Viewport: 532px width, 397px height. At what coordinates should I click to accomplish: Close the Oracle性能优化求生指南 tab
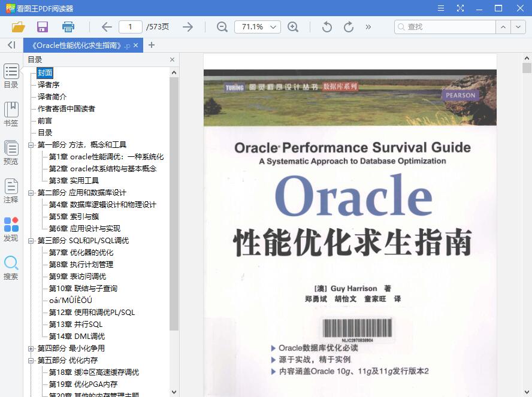click(x=136, y=45)
